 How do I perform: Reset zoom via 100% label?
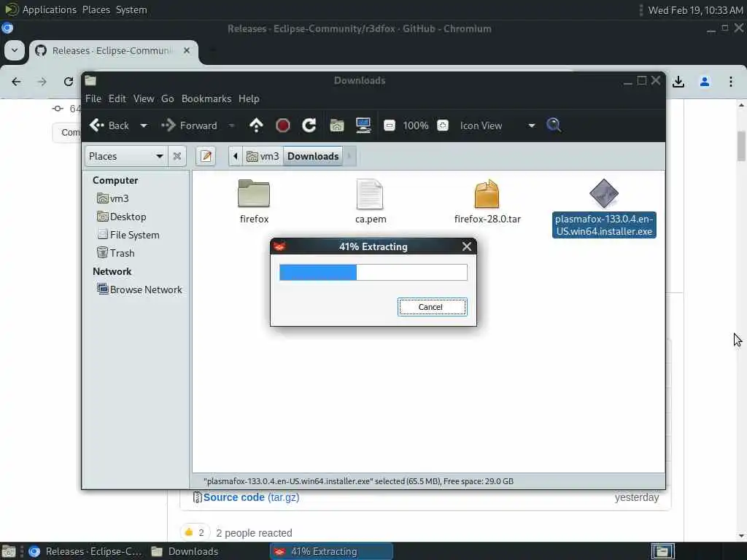415,125
